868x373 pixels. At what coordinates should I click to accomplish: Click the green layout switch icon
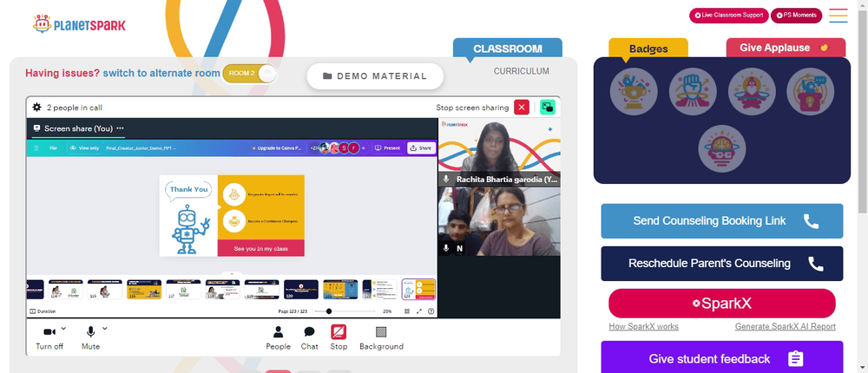click(548, 108)
